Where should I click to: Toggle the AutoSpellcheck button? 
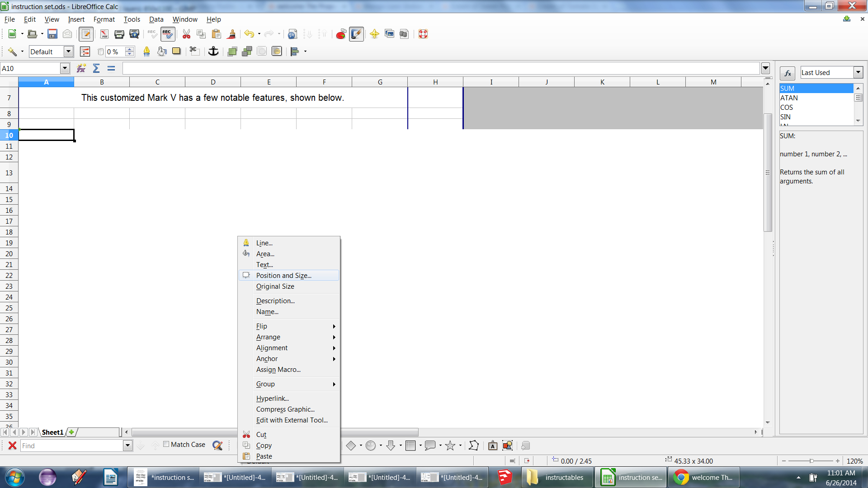[x=167, y=34]
